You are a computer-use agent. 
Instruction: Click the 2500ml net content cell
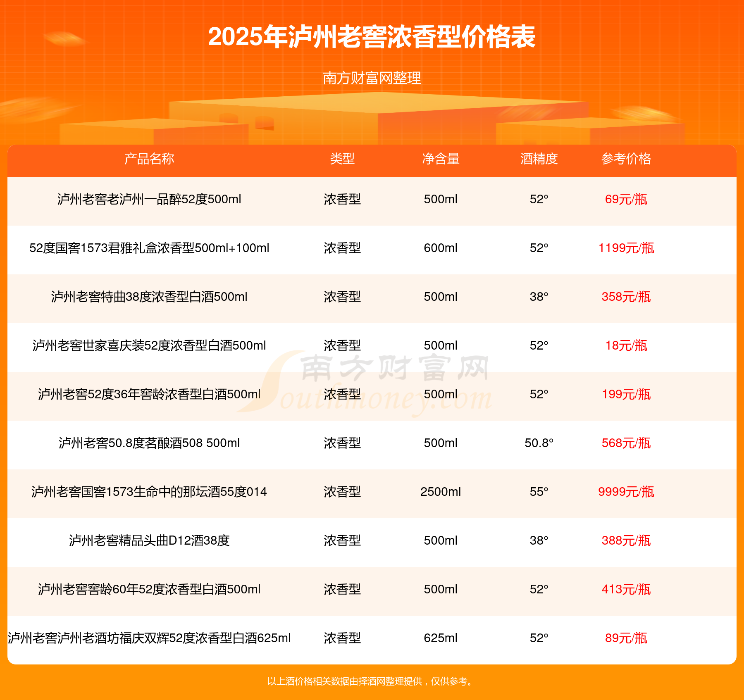tap(441, 492)
